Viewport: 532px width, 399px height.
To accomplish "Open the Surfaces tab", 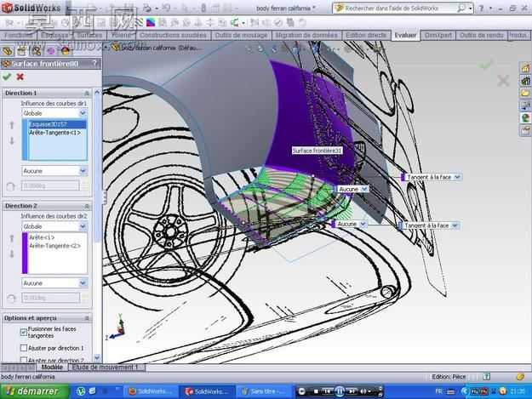I will pyautogui.click(x=89, y=35).
